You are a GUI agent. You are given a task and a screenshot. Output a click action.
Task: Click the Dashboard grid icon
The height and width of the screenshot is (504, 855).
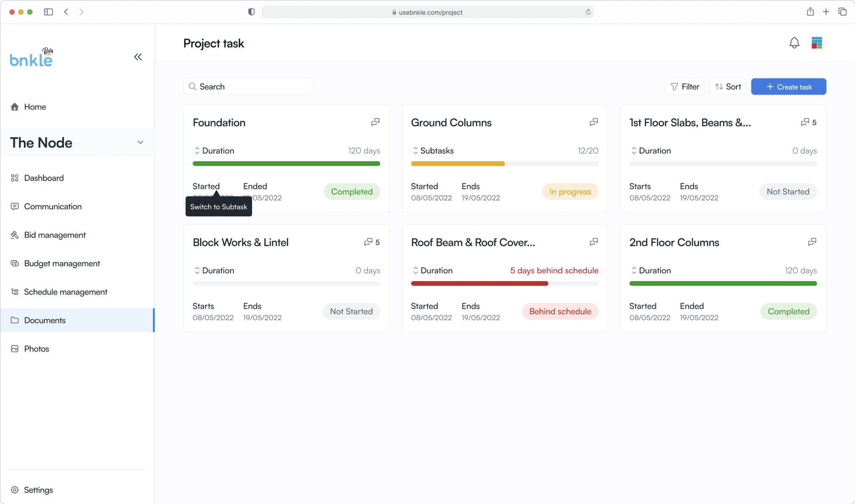click(15, 178)
